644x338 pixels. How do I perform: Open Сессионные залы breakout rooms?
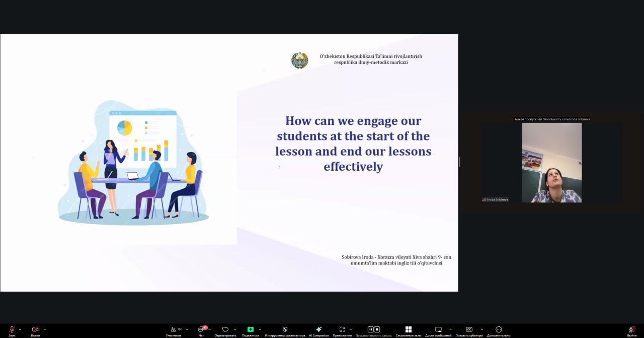(x=409, y=329)
